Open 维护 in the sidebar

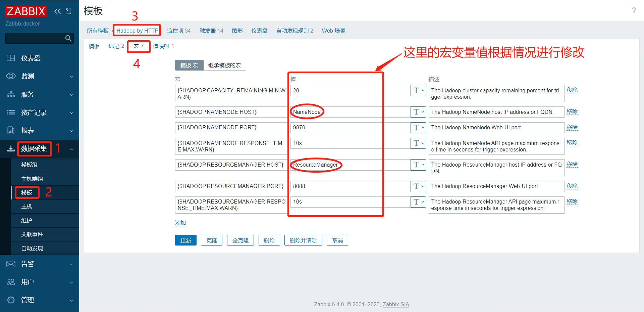coord(45,221)
